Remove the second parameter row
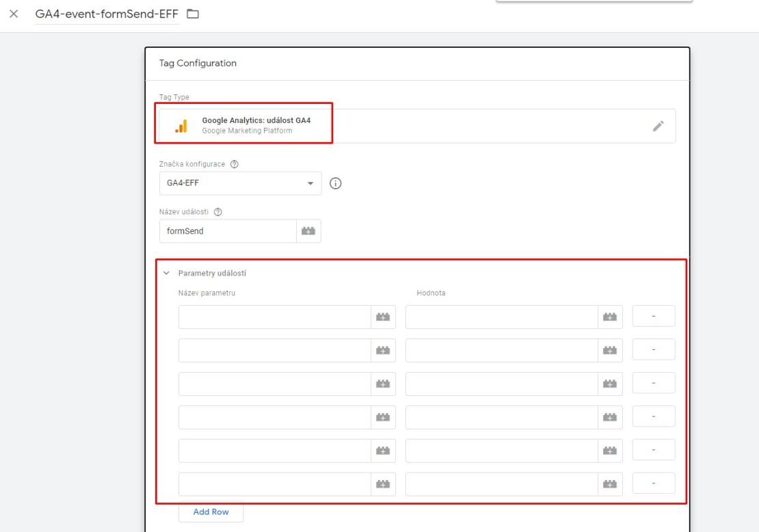Image resolution: width=759 pixels, height=532 pixels. click(654, 349)
